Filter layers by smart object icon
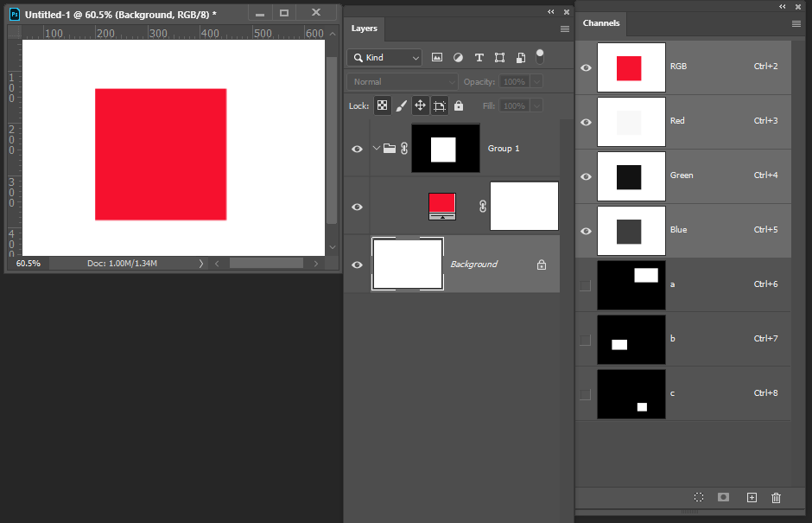The width and height of the screenshot is (812, 523). point(521,58)
